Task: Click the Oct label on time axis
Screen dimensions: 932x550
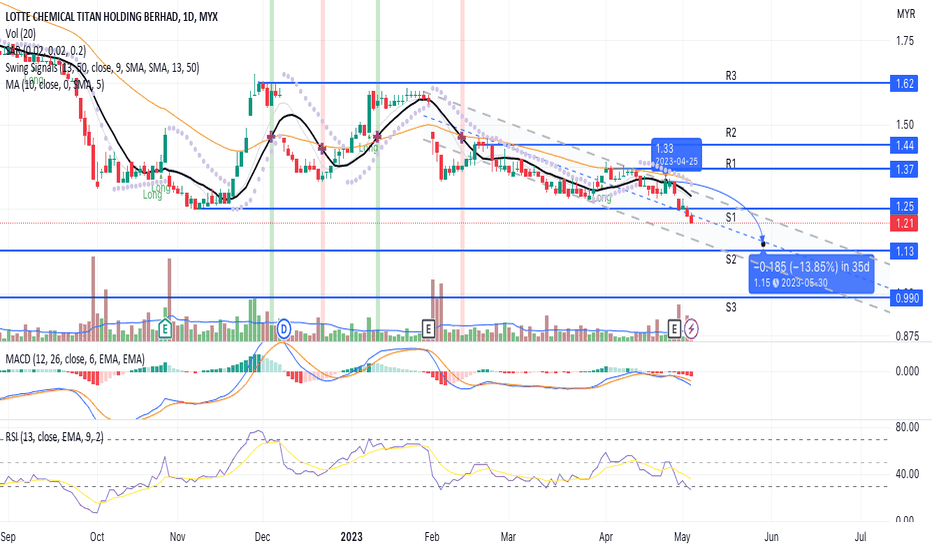Action: (x=97, y=536)
